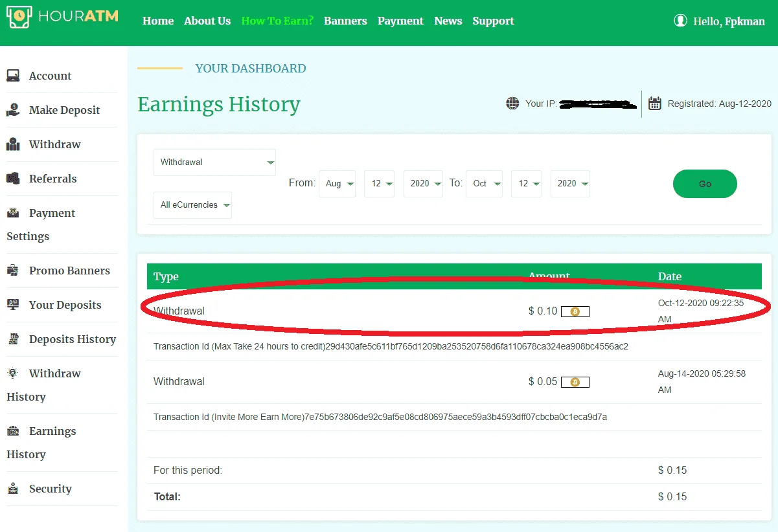The width and height of the screenshot is (778, 532).
Task: Click the Security sidebar icon
Action: click(13, 489)
